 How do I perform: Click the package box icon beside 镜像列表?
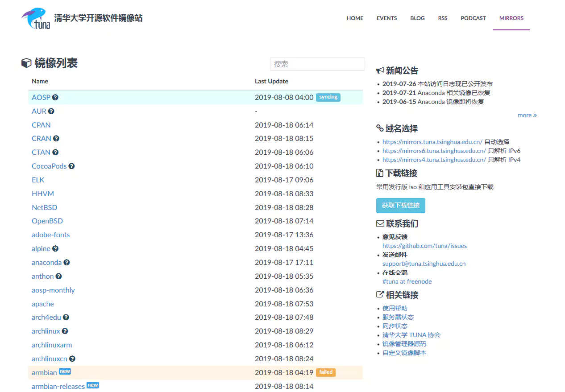tap(25, 63)
